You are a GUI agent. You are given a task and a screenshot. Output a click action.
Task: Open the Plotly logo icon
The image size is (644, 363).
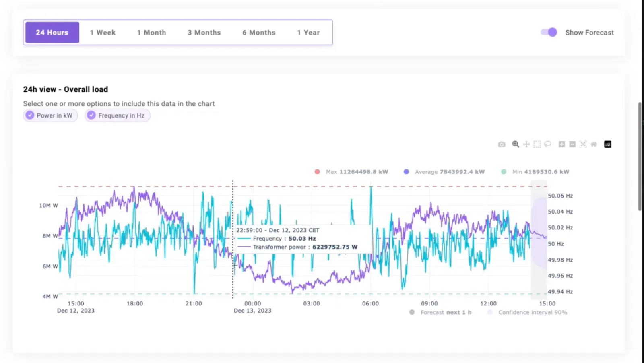(x=608, y=144)
